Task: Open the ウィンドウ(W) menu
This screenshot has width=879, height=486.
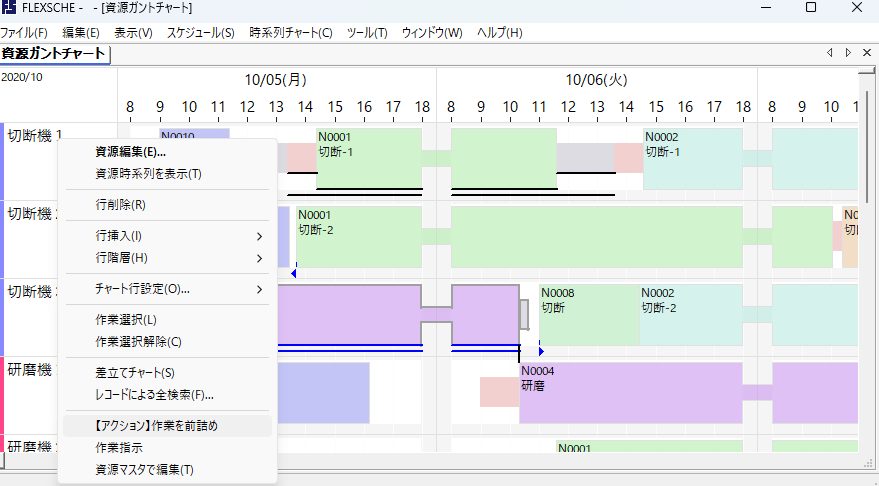Action: click(432, 33)
